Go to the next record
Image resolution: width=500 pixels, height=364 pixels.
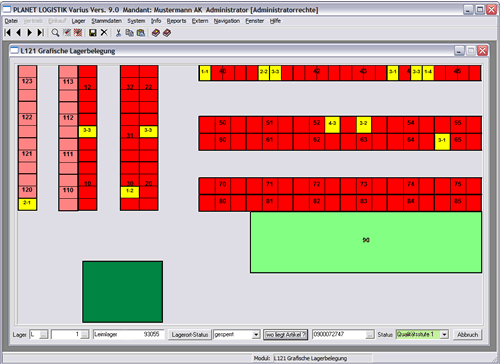30,32
